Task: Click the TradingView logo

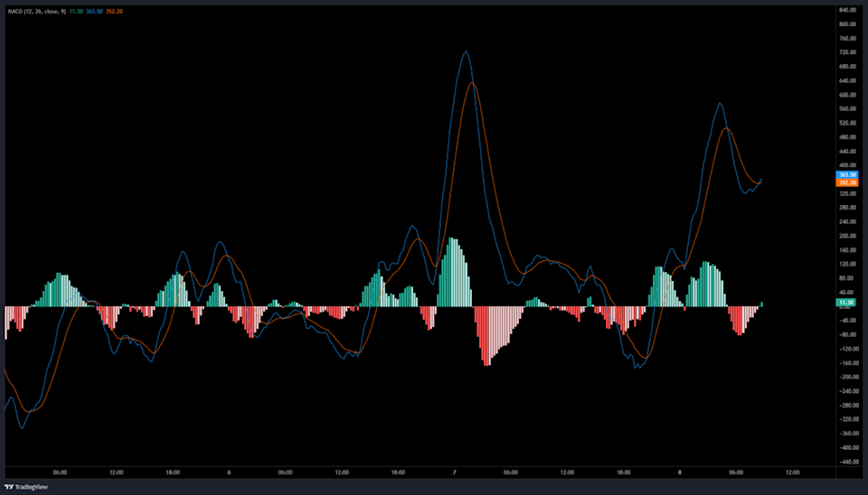Action: point(26,487)
